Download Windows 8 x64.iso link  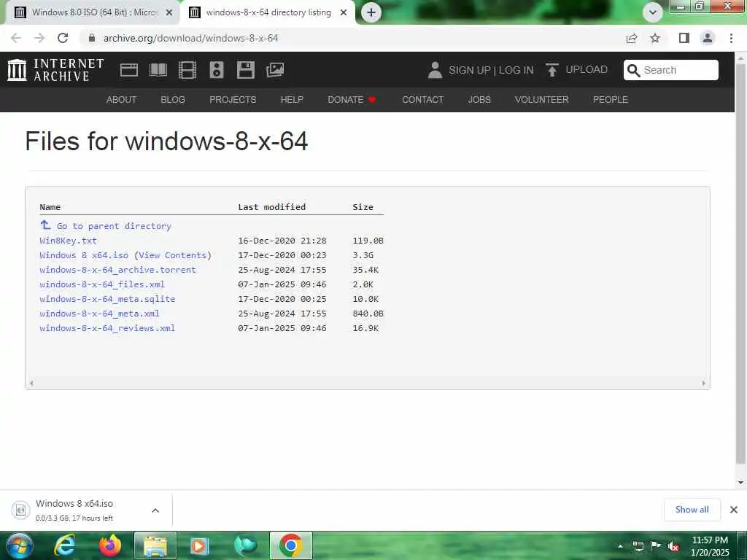pyautogui.click(x=84, y=255)
